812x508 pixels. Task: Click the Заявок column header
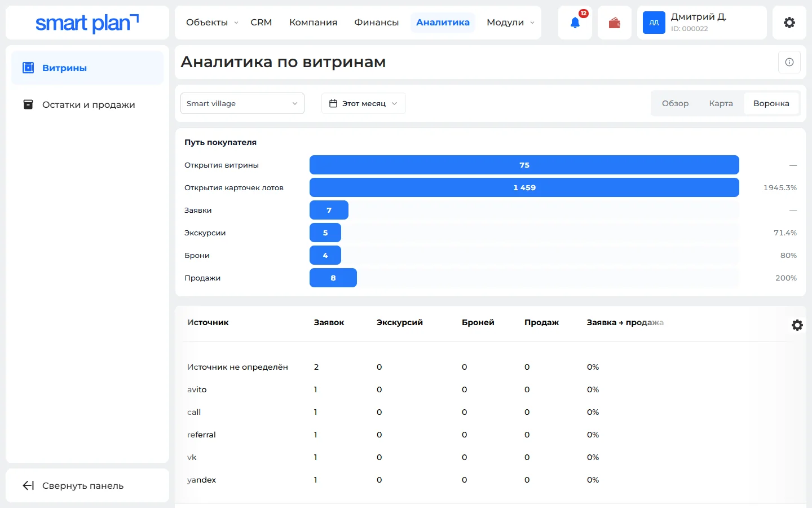pos(329,322)
